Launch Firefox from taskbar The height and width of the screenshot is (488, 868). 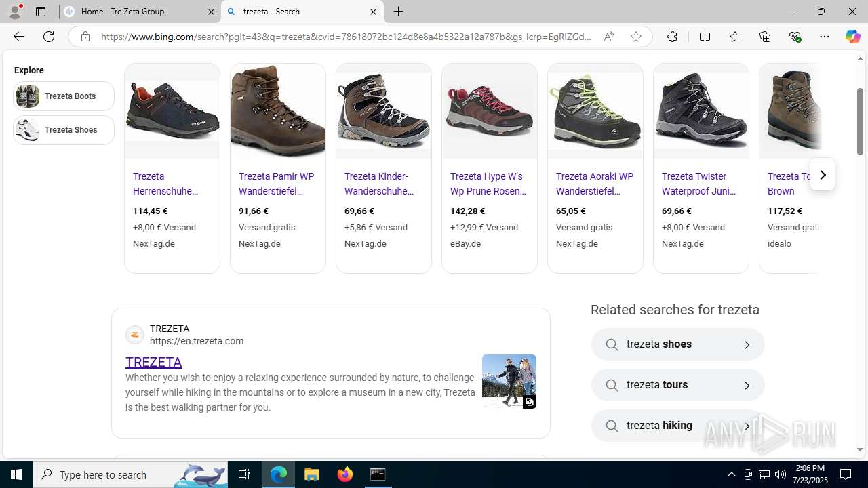(x=345, y=474)
